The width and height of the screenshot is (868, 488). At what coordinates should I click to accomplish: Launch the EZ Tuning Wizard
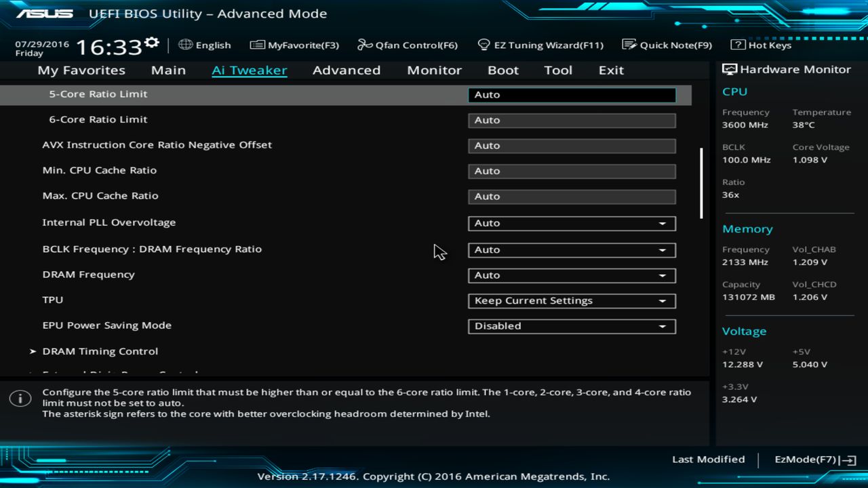pyautogui.click(x=540, y=45)
